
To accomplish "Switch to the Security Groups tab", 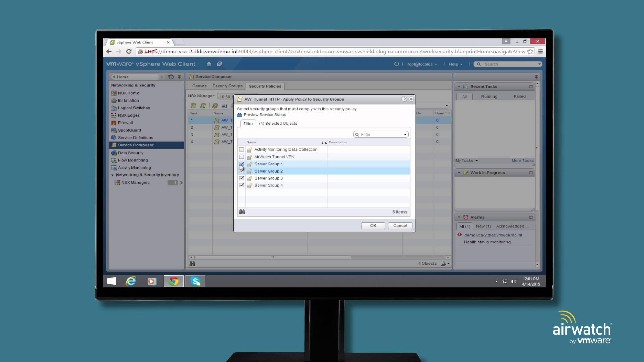I will click(x=227, y=86).
